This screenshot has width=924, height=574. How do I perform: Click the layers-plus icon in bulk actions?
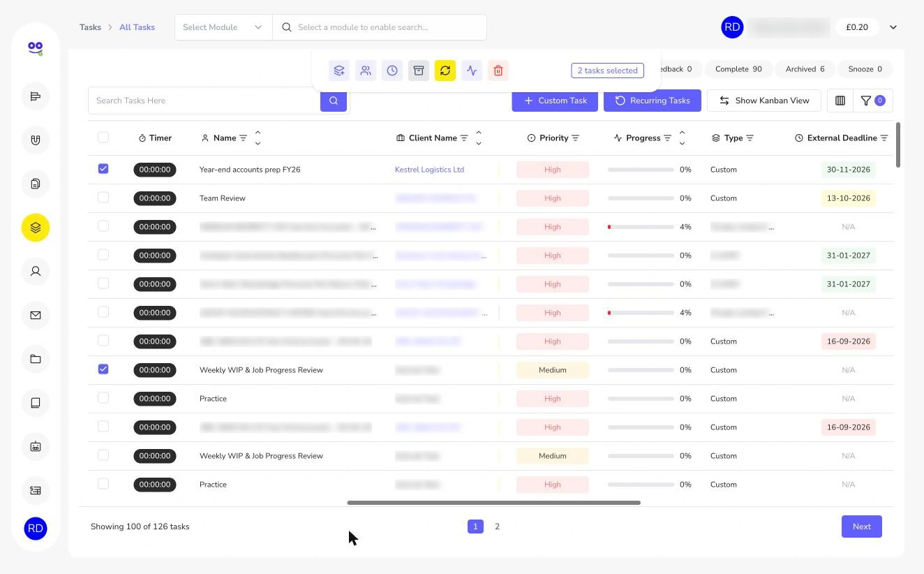point(339,71)
